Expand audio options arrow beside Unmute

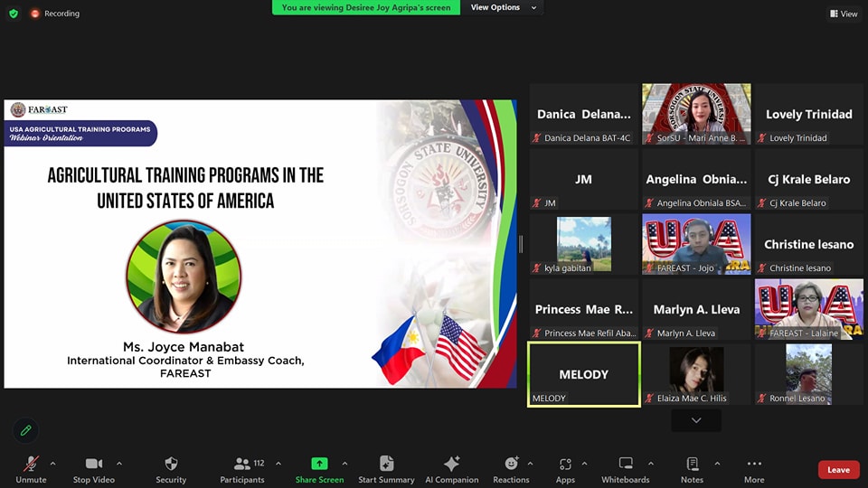coord(52,464)
